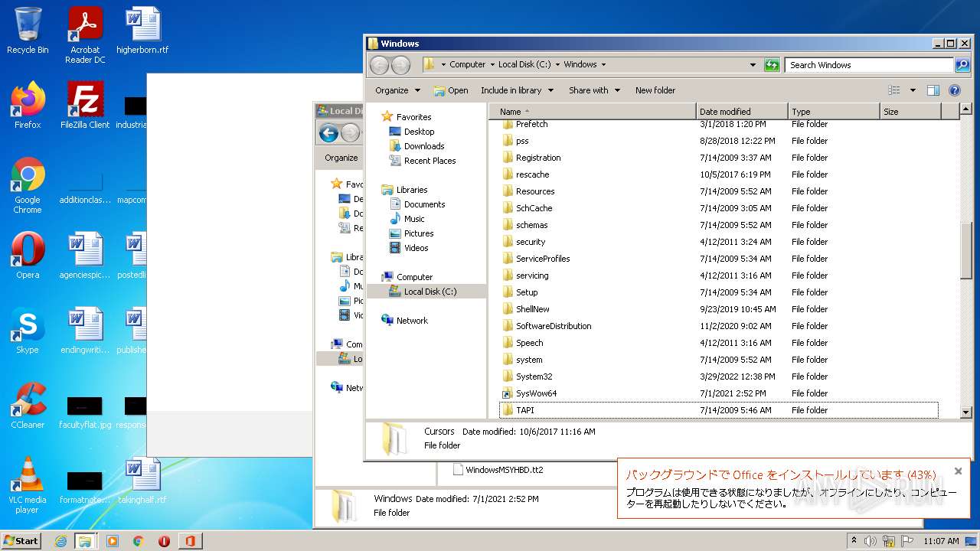Launch Firefox from the desktop

click(x=28, y=106)
